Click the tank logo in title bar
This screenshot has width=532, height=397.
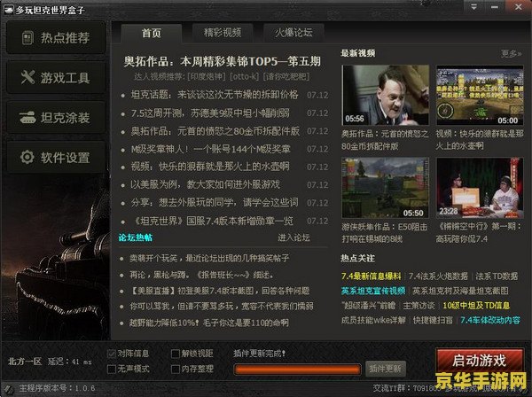point(8,10)
